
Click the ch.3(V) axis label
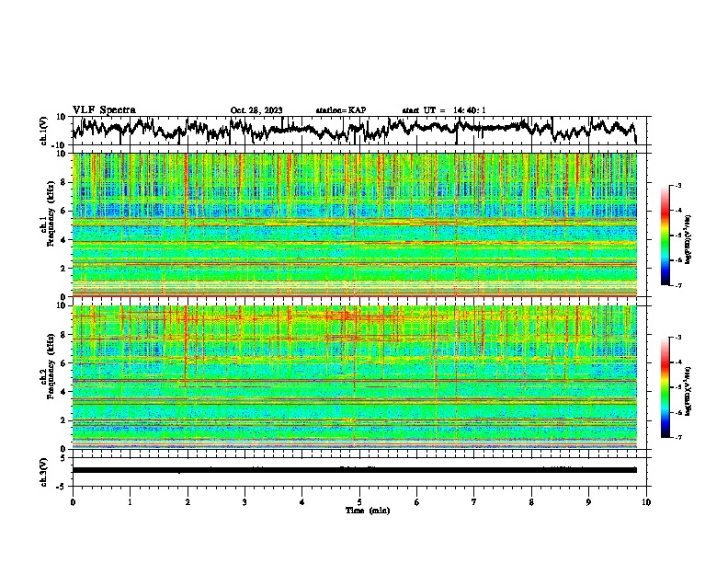click(x=44, y=472)
